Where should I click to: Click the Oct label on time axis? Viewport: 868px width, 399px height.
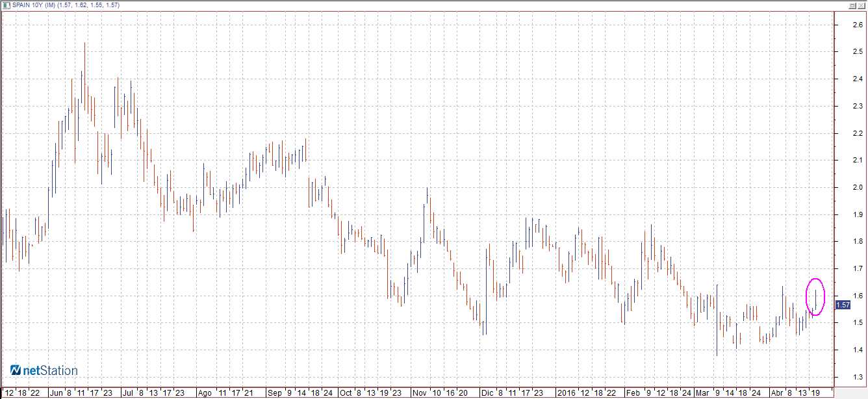point(346,393)
